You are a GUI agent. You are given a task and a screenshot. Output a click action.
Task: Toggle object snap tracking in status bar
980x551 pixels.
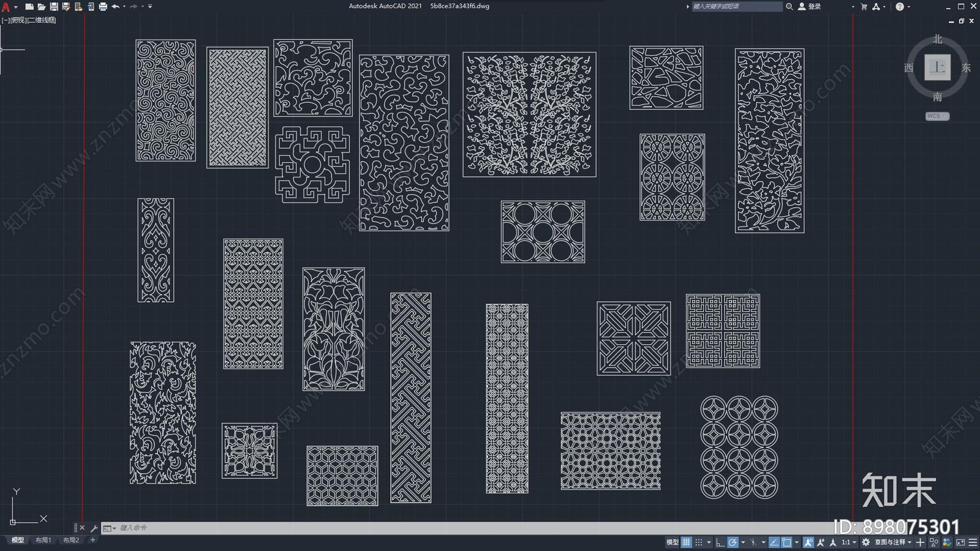774,542
